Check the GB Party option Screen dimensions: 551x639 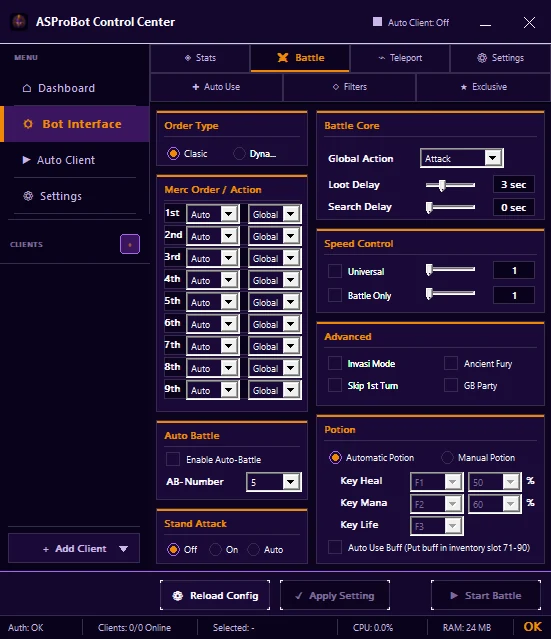coord(451,385)
